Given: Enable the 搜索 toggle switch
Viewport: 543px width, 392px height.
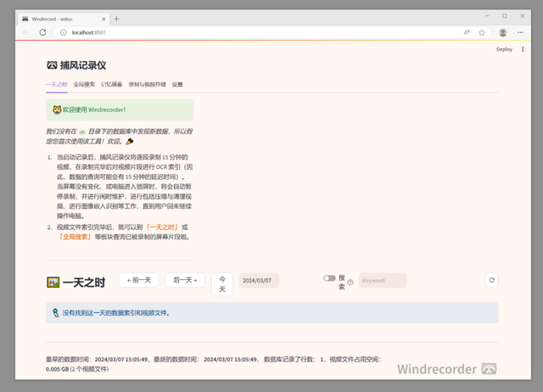Looking at the screenshot, I should 329,278.
